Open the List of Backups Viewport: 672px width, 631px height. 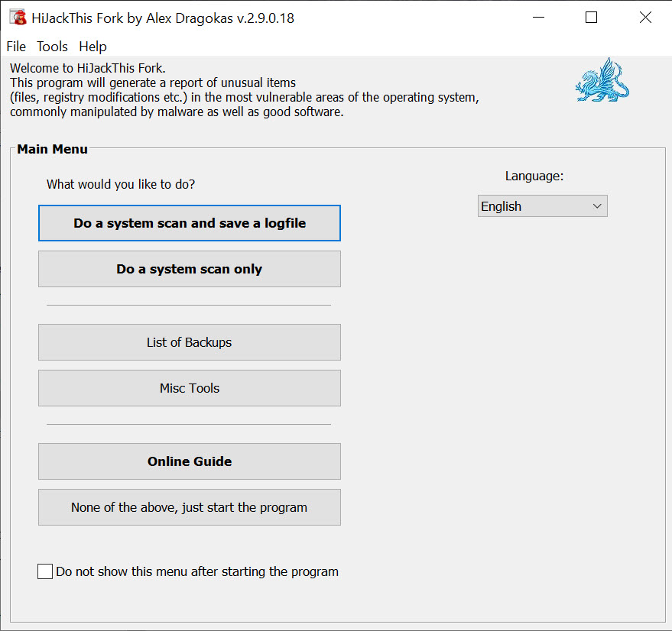(190, 342)
